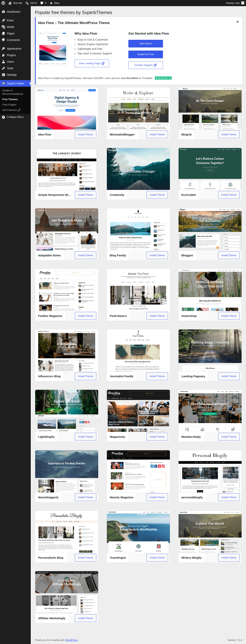Screen dimensions: 246x644
Task: Open the MinimalistBlogger theme screenshot
Action: (x=138, y=109)
